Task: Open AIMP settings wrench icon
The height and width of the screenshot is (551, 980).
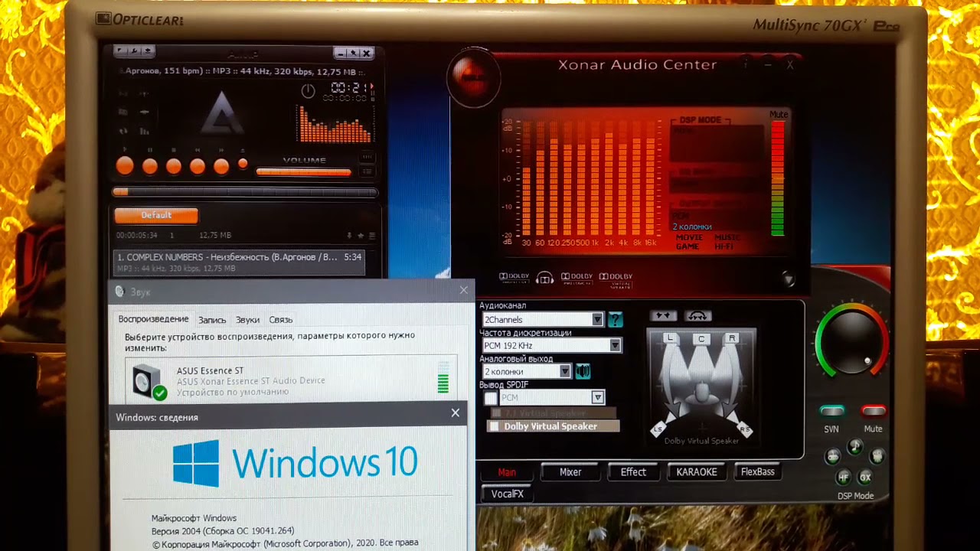Action: [134, 51]
